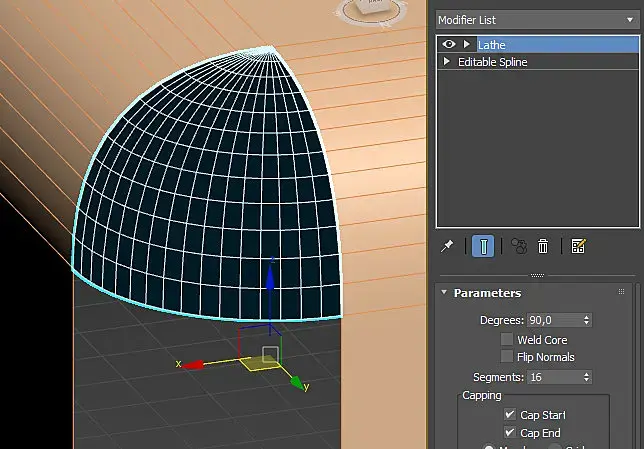
Task: Expand the Editable Spline entry
Action: point(446,62)
